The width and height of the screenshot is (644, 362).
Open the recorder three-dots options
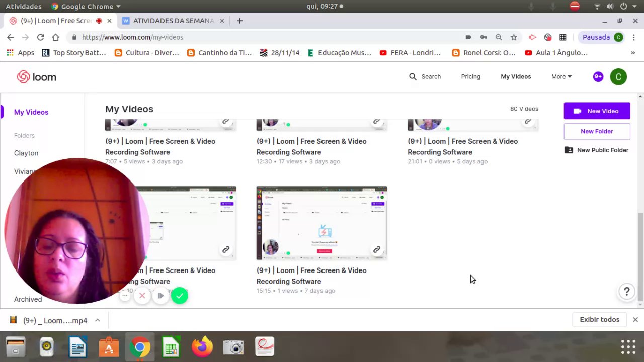tap(125, 296)
